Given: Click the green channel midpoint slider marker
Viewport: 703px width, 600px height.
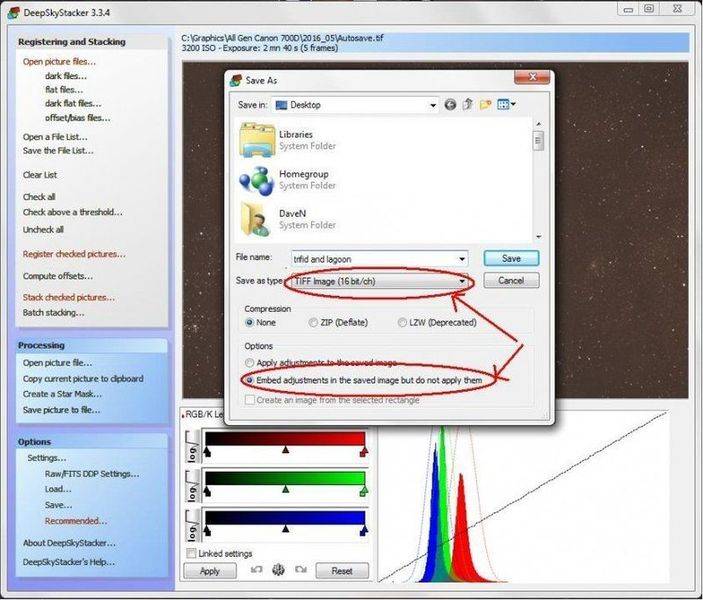Looking at the screenshot, I should 286,490.
